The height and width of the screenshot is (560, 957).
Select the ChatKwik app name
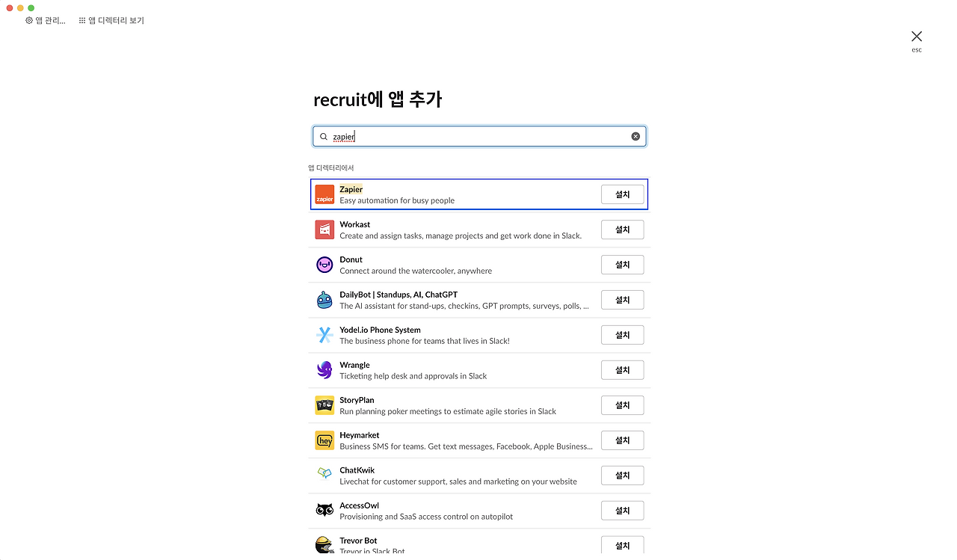tap(357, 470)
